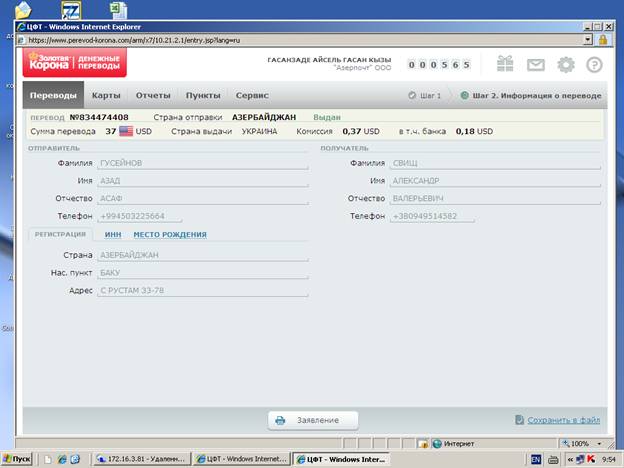This screenshot has width=624, height=468.
Task: Click sender Телефон field +994503225664
Action: 140,216
